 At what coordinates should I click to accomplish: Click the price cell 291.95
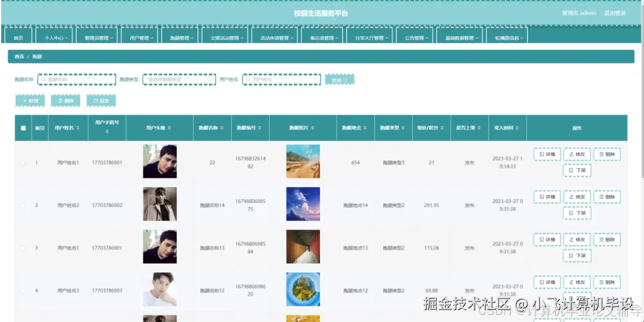[431, 205]
